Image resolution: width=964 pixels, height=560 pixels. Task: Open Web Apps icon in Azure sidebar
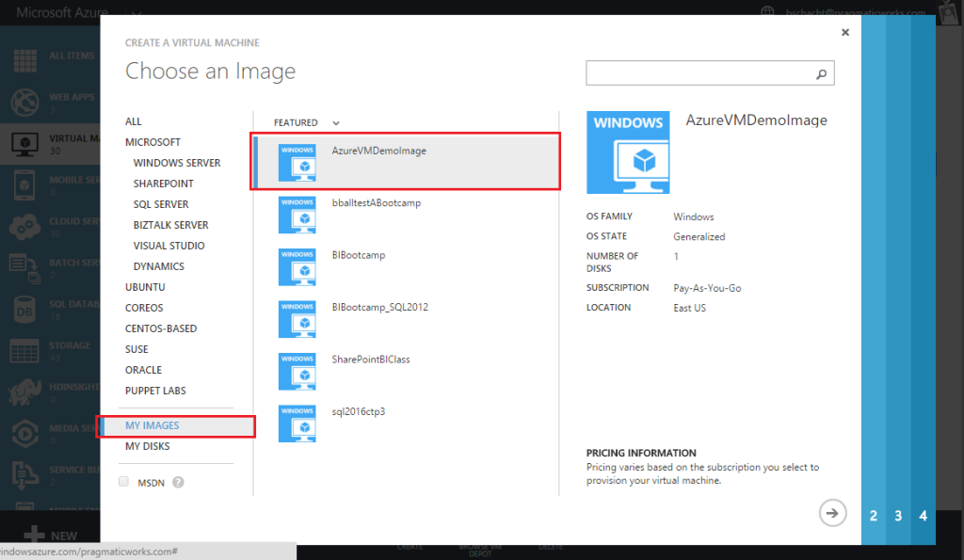(x=25, y=102)
